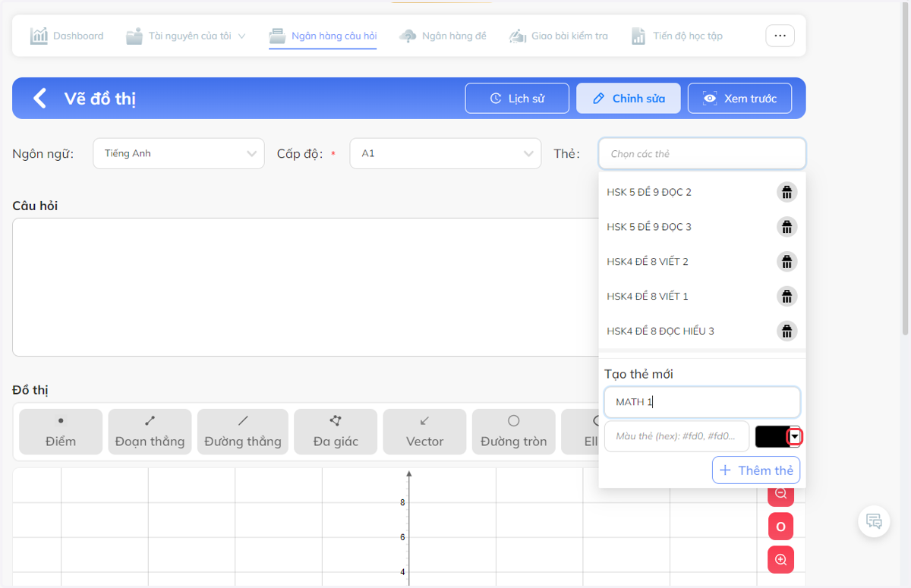Expand the Tài nguyên của tôi chevron
The height and width of the screenshot is (588, 911).
[x=241, y=36]
